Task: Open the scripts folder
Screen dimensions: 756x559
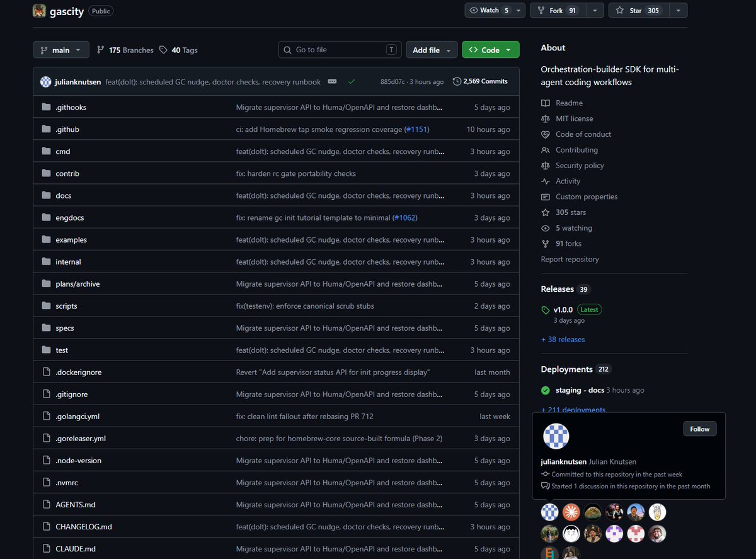Action: pyautogui.click(x=66, y=306)
